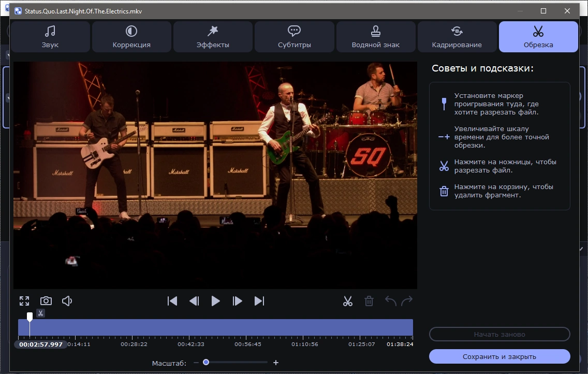The width and height of the screenshot is (588, 374).
Task: Switch to the Коррекция tab
Action: point(131,37)
